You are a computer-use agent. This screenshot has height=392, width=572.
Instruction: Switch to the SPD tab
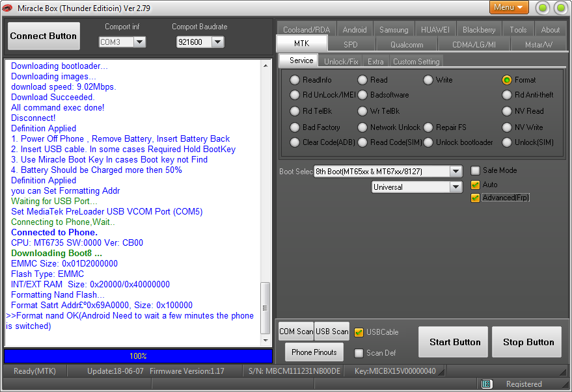pyautogui.click(x=351, y=44)
